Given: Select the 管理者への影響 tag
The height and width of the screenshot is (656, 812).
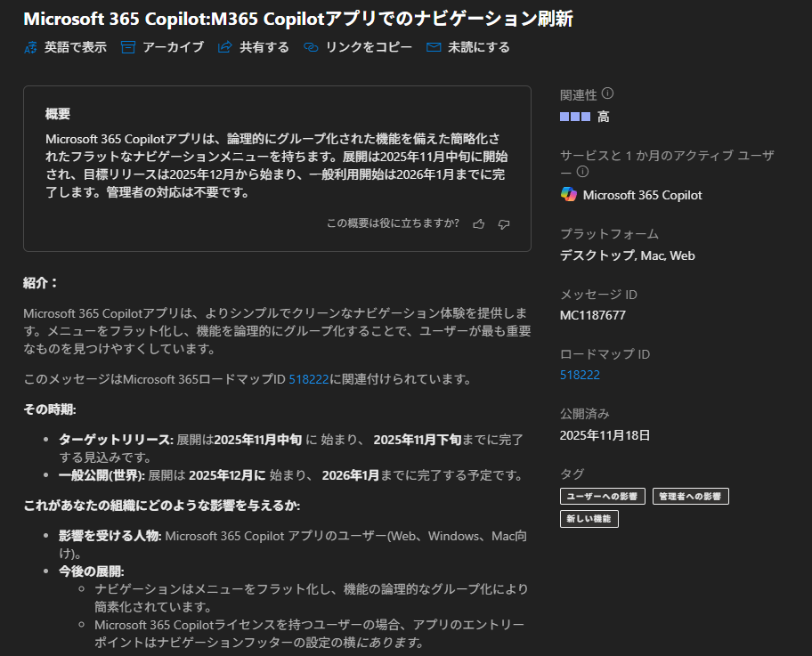Looking at the screenshot, I should 690,497.
